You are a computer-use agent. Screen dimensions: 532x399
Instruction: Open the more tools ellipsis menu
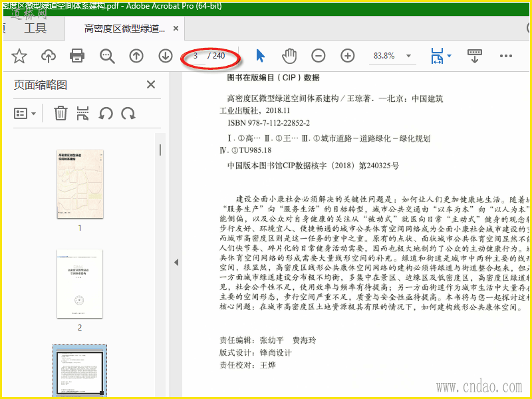[x=506, y=56]
